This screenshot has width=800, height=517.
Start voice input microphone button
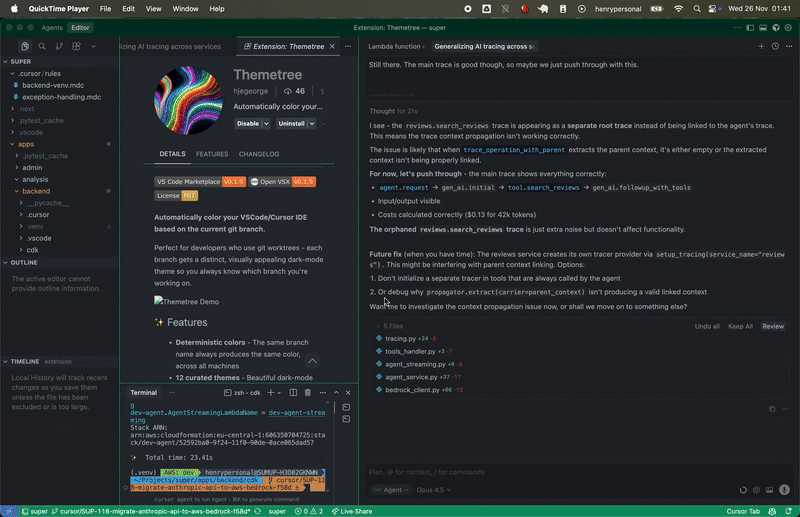[784, 490]
